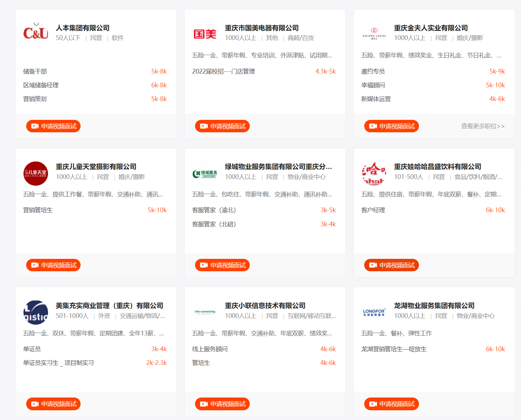The height and width of the screenshot is (420, 521).
Task: Click the Golden Ladies logo
Action: [x=374, y=34]
